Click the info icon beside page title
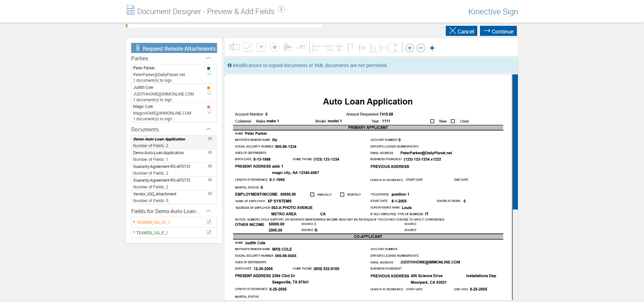This screenshot has height=302, width=644. 281,9
